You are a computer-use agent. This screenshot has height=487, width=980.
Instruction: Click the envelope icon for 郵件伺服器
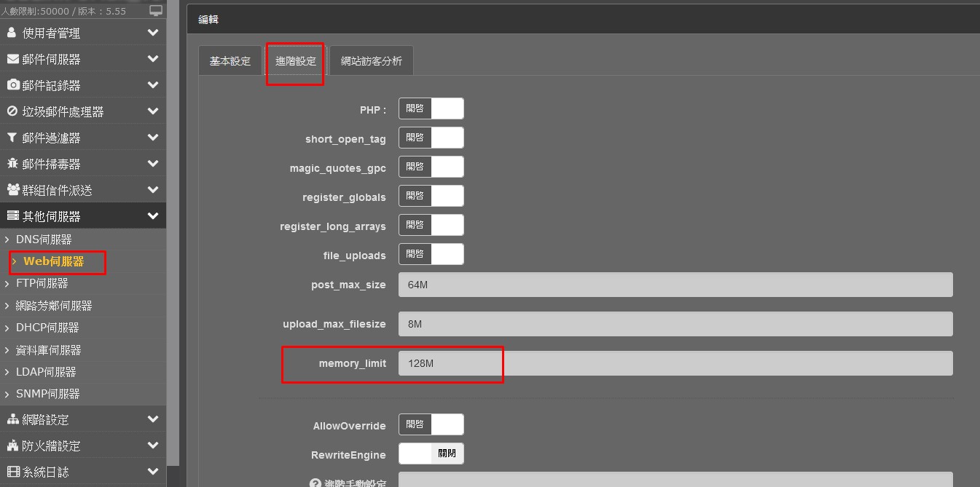[12, 59]
